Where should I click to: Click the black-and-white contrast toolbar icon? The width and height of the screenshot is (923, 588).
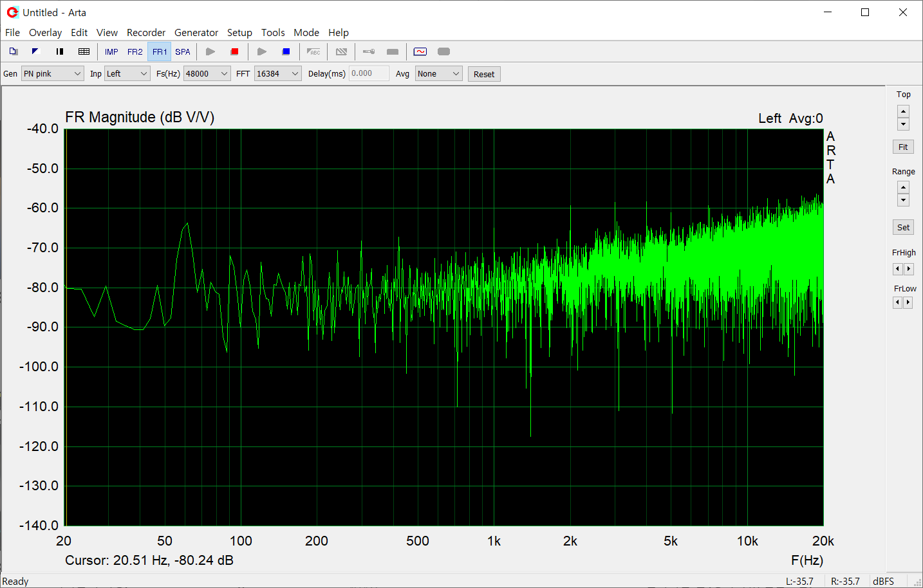tap(35, 51)
